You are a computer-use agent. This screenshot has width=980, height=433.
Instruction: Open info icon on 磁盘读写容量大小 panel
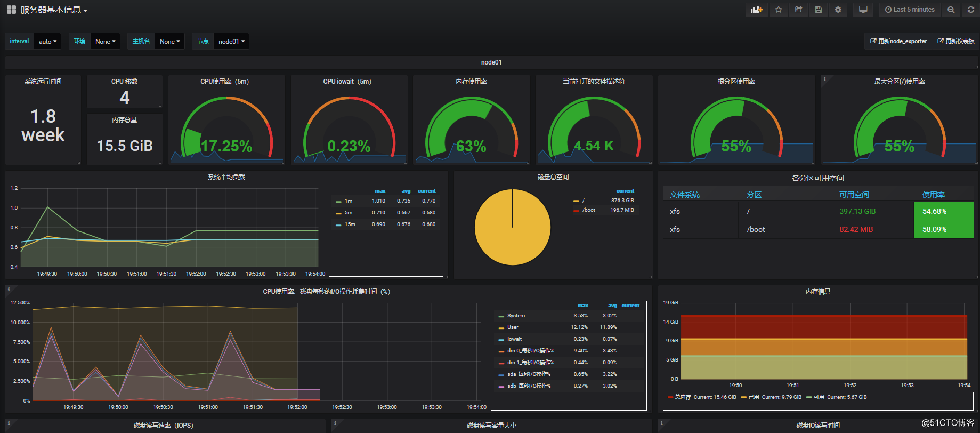point(335,423)
